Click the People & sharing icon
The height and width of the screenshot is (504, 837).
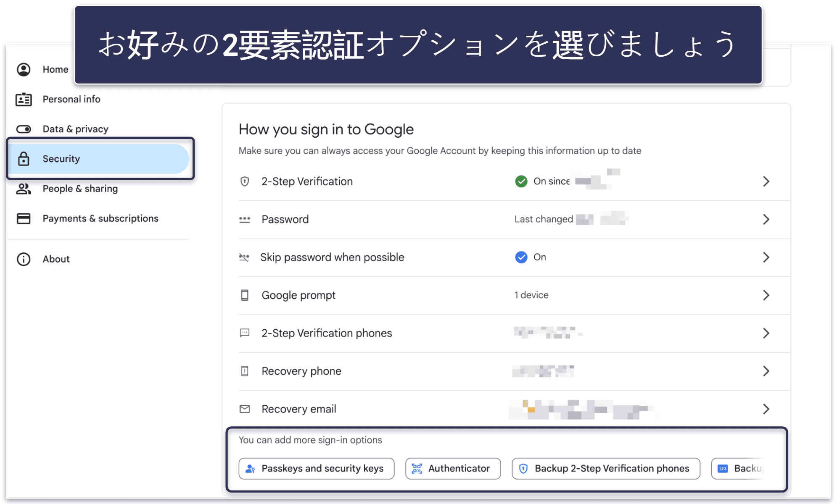24,189
